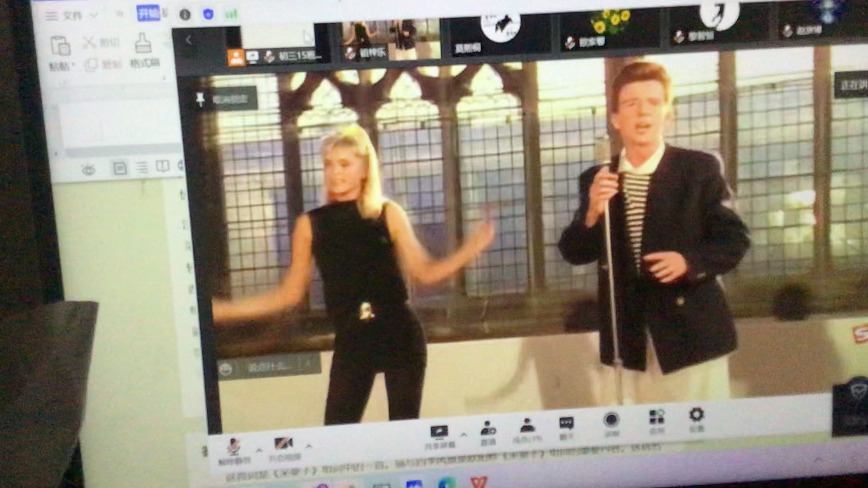Screen dimensions: 868x488
Task: Switch to page layout view icon in WPS
Action: 120,169
